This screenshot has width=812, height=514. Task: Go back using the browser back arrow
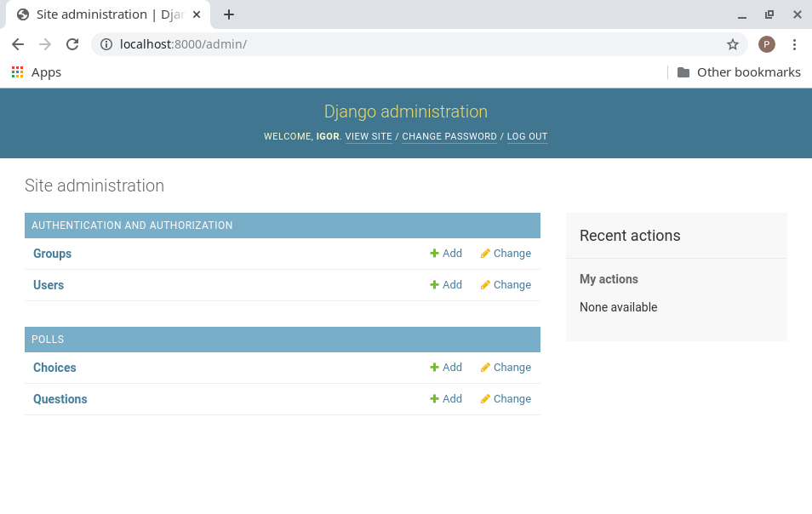tap(18, 44)
